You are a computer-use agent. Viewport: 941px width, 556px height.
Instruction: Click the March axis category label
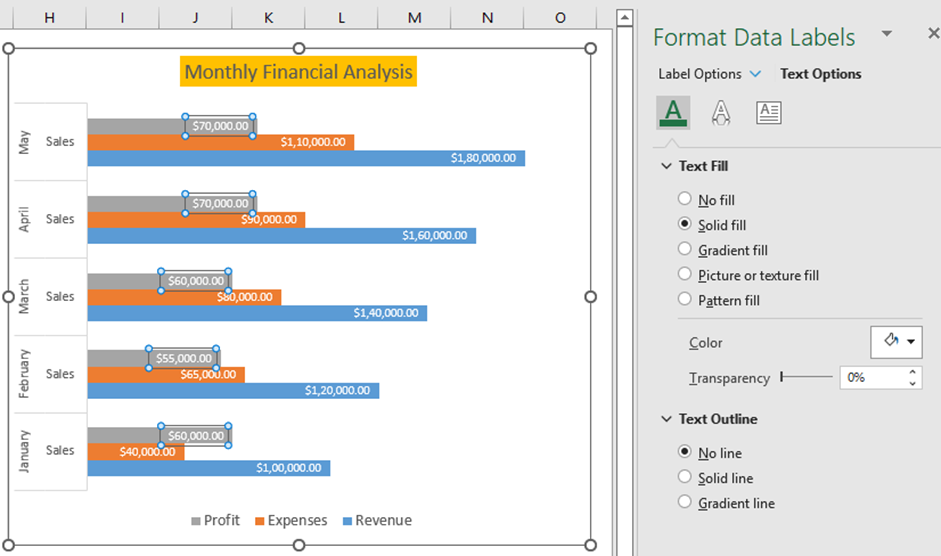(x=24, y=296)
